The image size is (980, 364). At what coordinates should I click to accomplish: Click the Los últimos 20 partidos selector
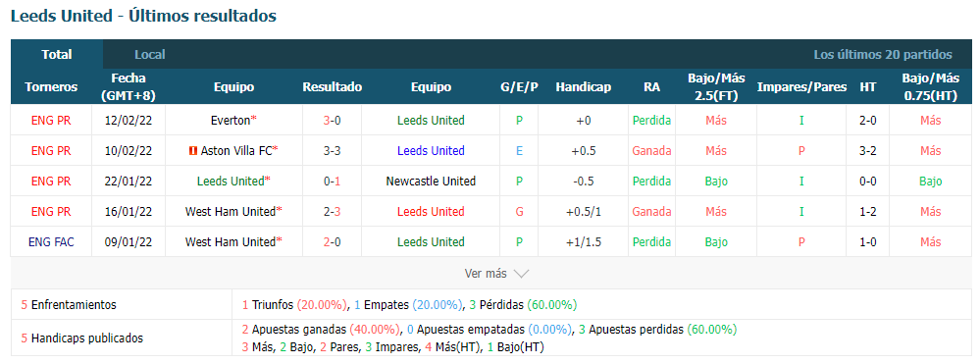click(883, 54)
